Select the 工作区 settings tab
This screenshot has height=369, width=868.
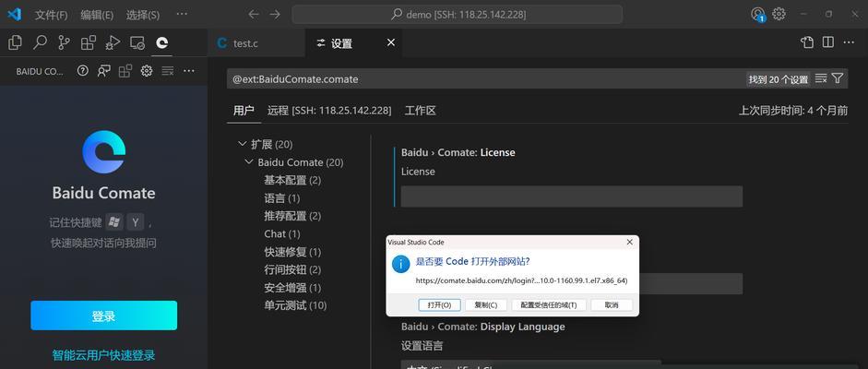pyautogui.click(x=420, y=110)
